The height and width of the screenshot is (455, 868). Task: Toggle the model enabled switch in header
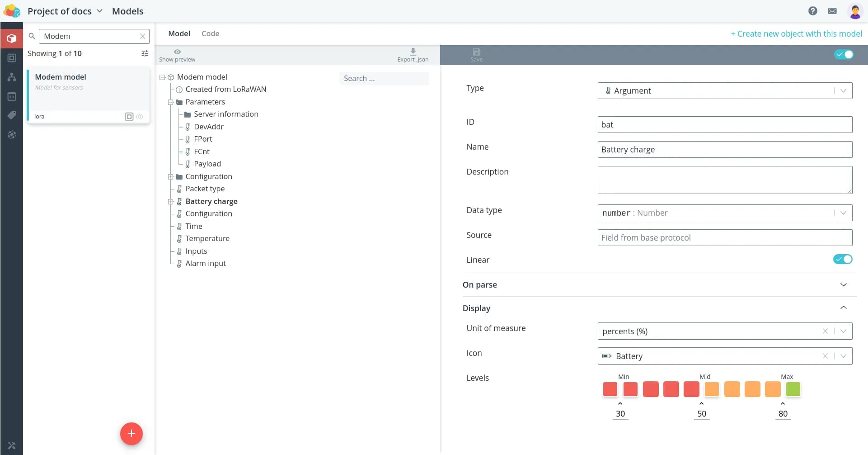843,55
